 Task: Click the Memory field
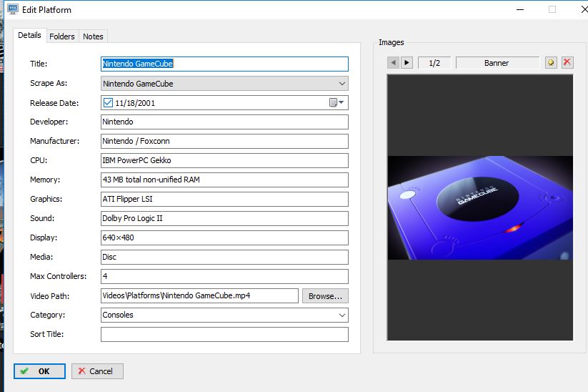(x=224, y=180)
